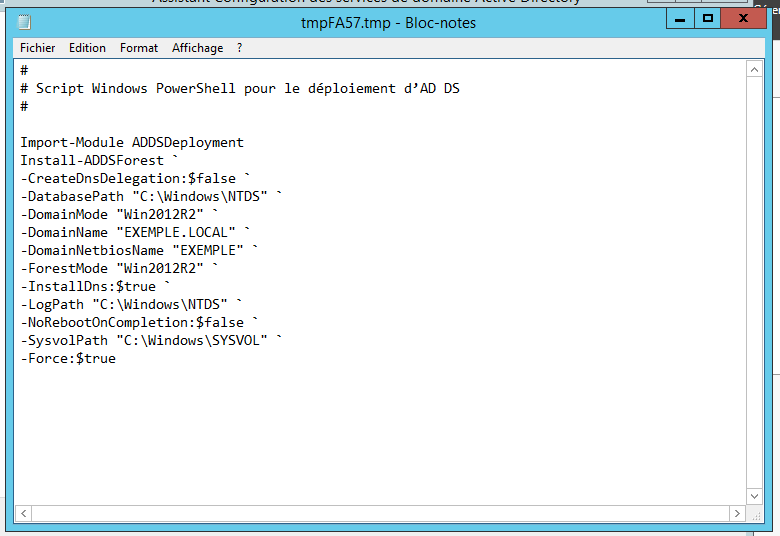Click the window resize grip corner
Viewport: 780px width, 536px height.
coord(756,515)
